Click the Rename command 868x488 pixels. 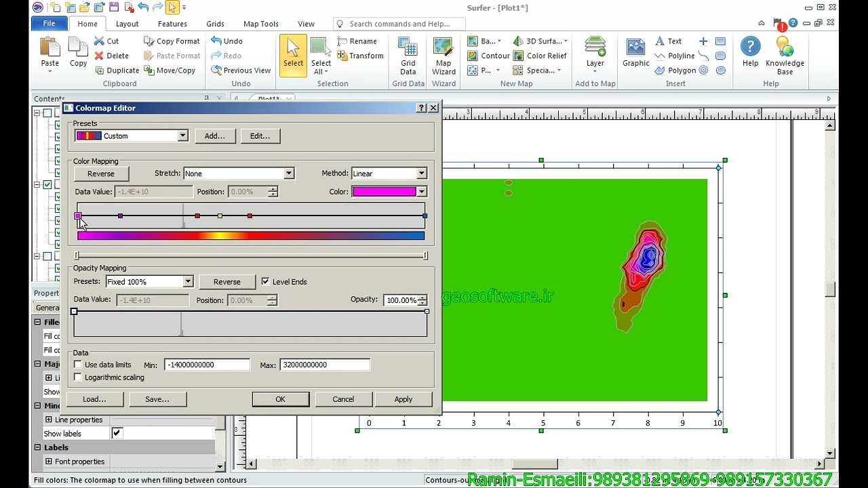(357, 41)
